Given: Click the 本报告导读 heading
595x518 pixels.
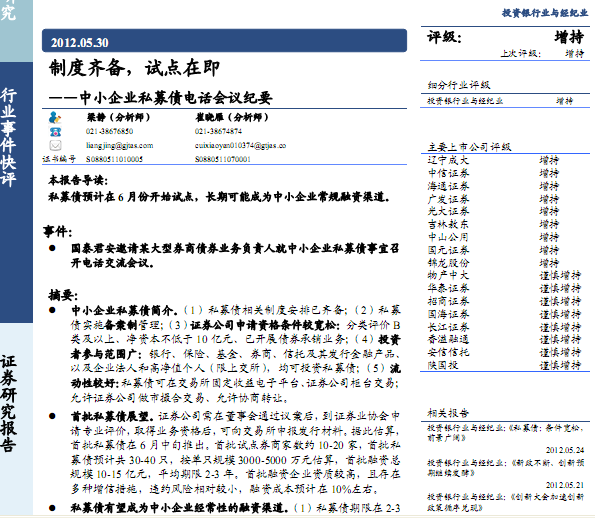Looking at the screenshot, I should tap(78, 180).
